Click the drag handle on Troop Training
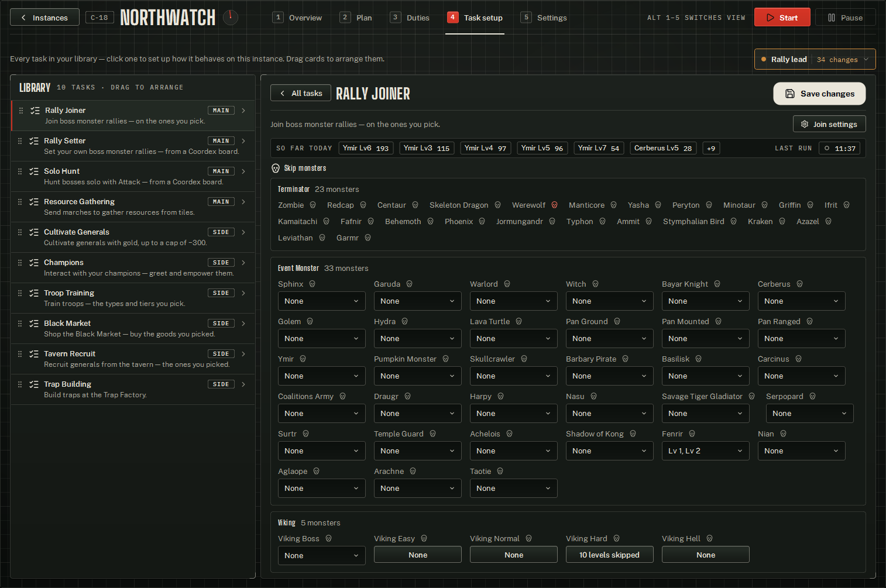Image resolution: width=886 pixels, height=588 pixels. tap(20, 293)
